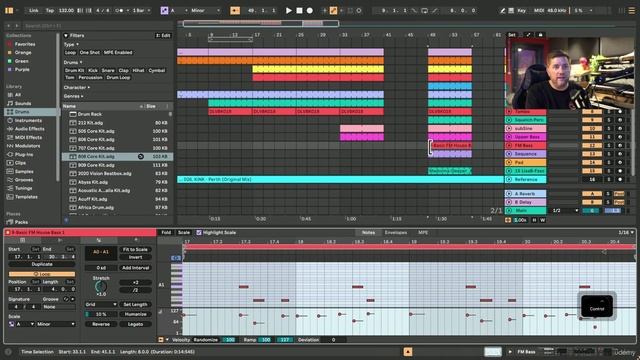The height and width of the screenshot is (360, 640).
Task: Toggle Draw Mode pencil icon at top right
Action: click(502, 11)
